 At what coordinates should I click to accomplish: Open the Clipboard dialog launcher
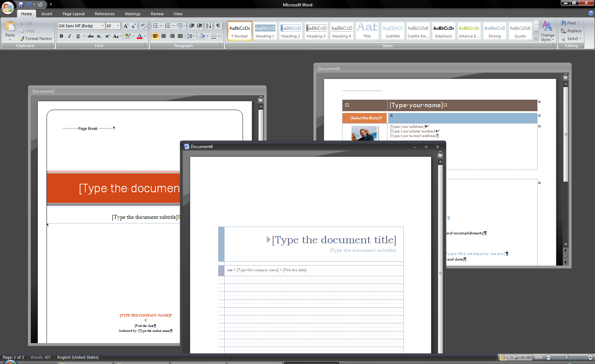pyautogui.click(x=52, y=46)
